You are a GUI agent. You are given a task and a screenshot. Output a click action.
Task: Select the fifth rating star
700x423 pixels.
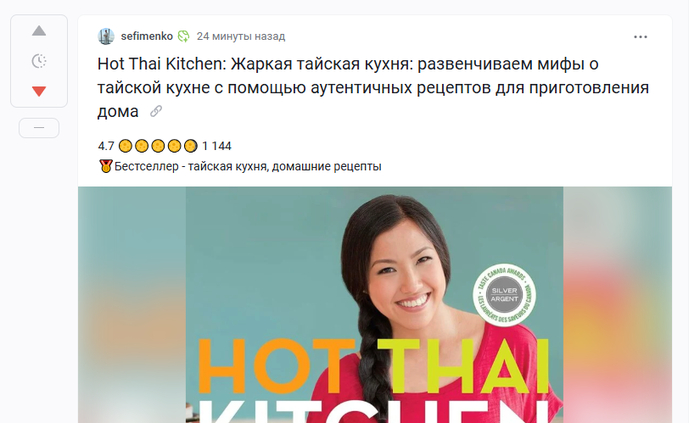point(191,146)
